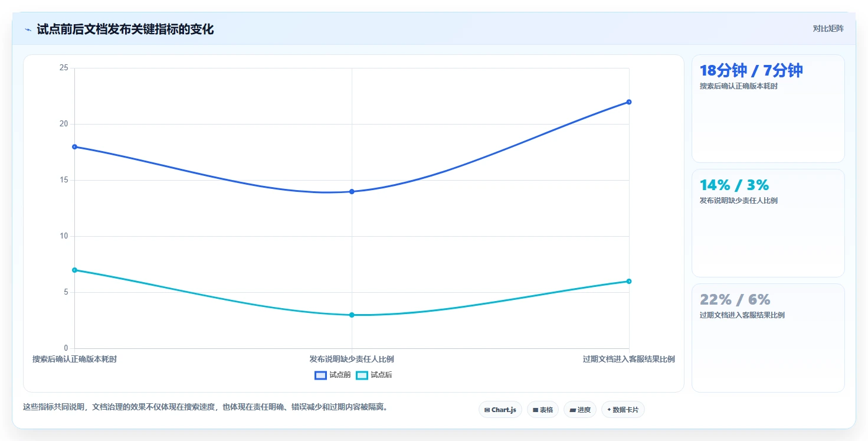The width and height of the screenshot is (868, 441).
Task: Click the 试点前 point at value 22
Action: click(x=629, y=102)
